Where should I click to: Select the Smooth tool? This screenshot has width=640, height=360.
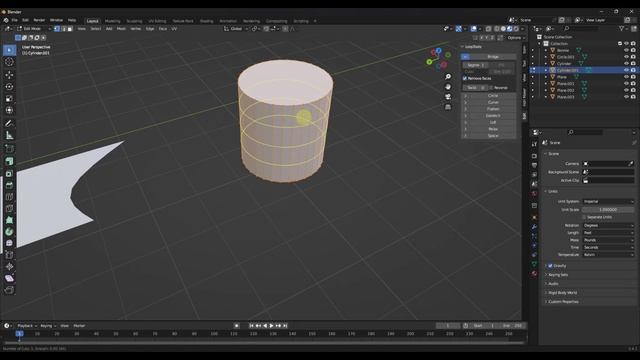(x=9, y=243)
